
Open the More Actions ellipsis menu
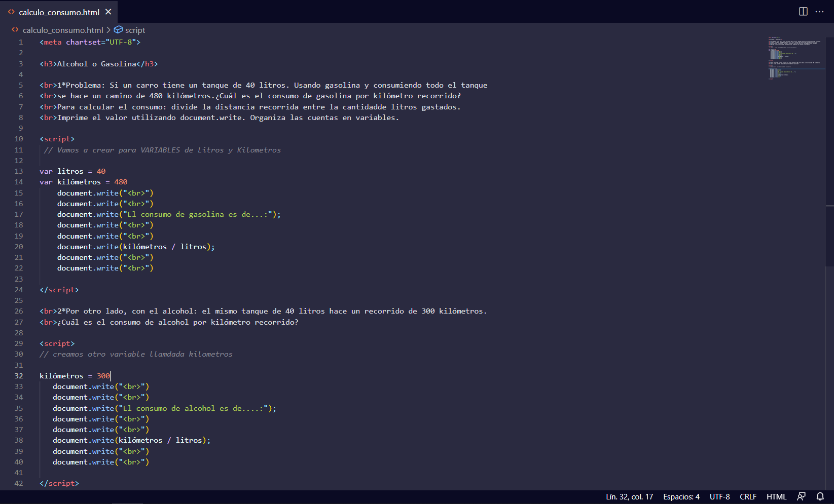coord(819,12)
